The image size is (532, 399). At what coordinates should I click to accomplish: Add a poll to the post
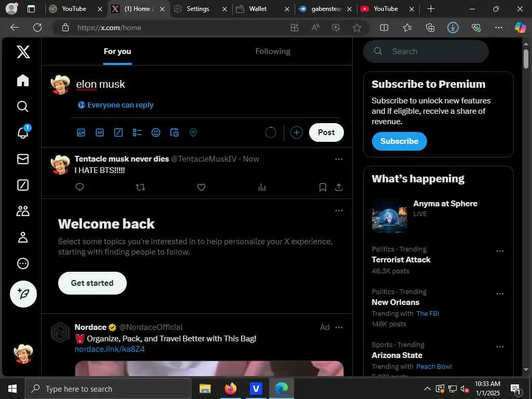[137, 132]
